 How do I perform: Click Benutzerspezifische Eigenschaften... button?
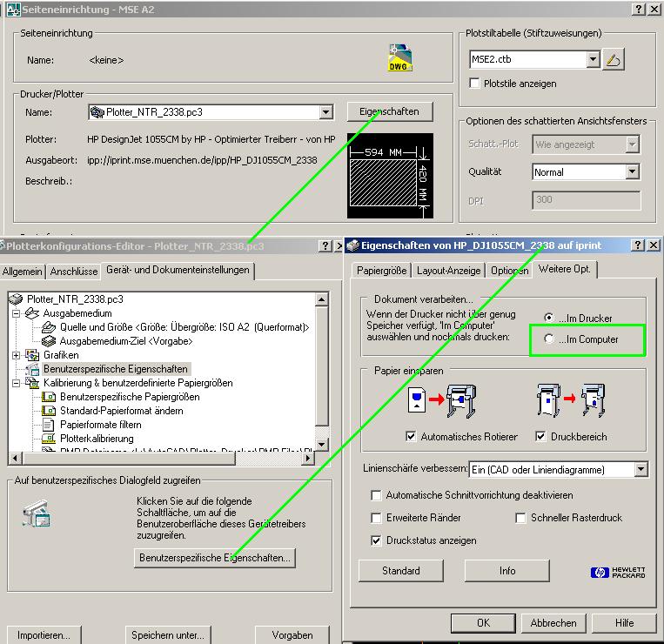pos(215,558)
